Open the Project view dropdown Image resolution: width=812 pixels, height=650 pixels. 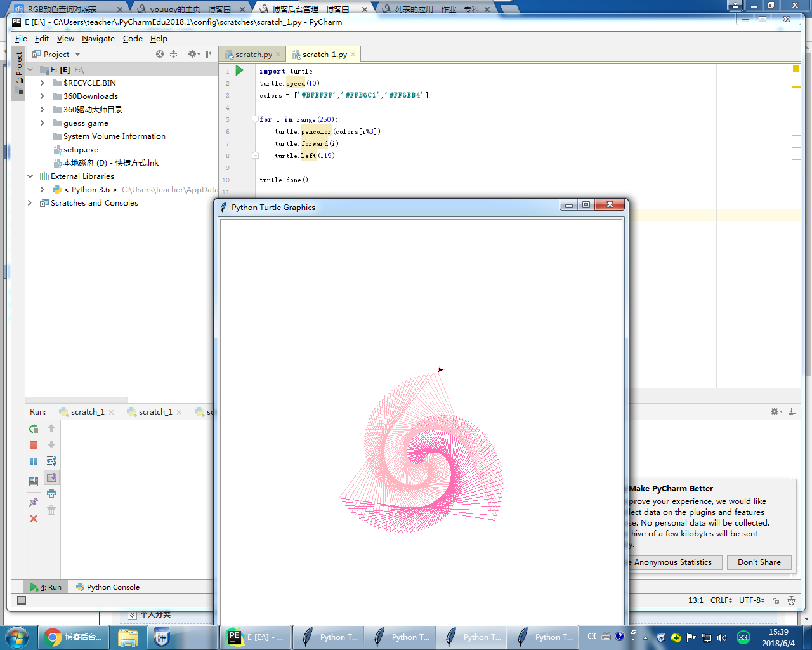[x=77, y=55]
